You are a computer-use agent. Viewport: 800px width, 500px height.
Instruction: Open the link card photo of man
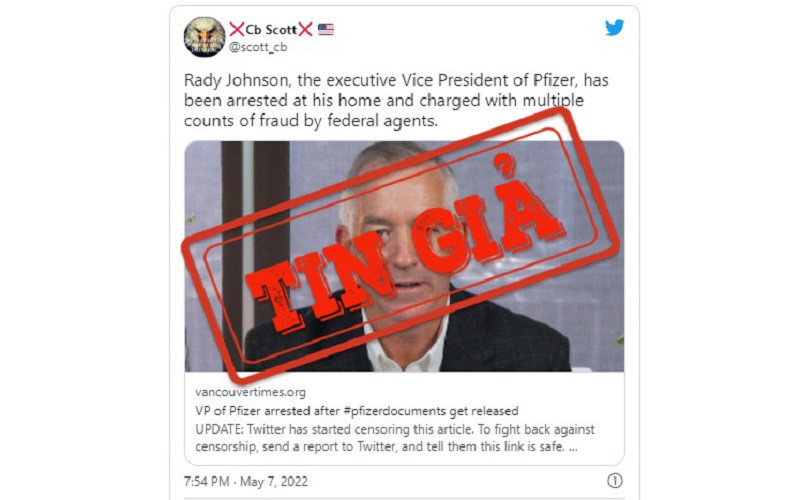(x=404, y=256)
